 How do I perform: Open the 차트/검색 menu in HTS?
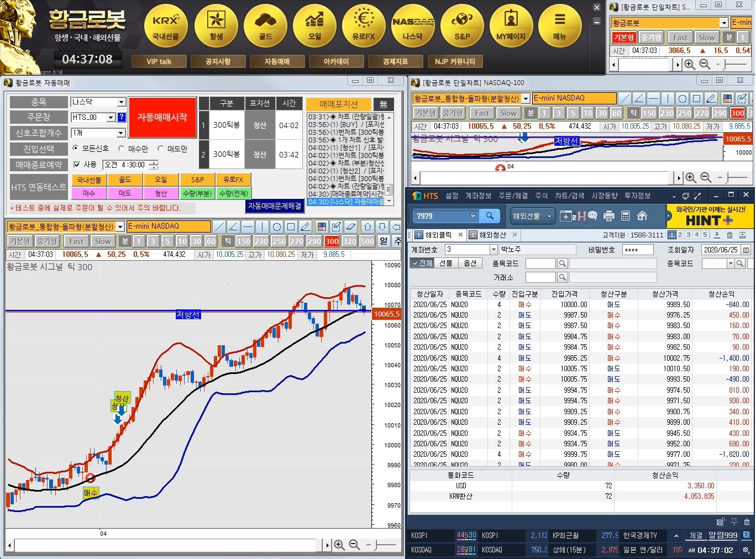coord(570,196)
